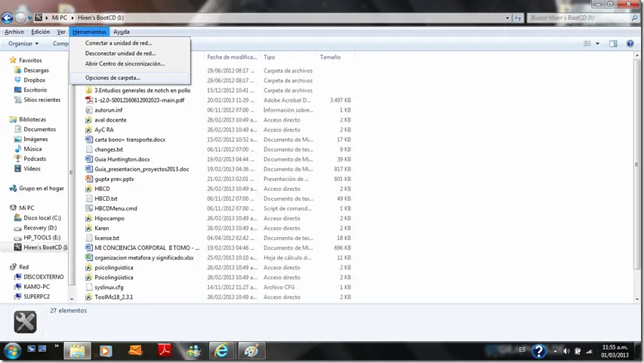
Task: Select Grupo en el hogar
Action: click(x=41, y=189)
